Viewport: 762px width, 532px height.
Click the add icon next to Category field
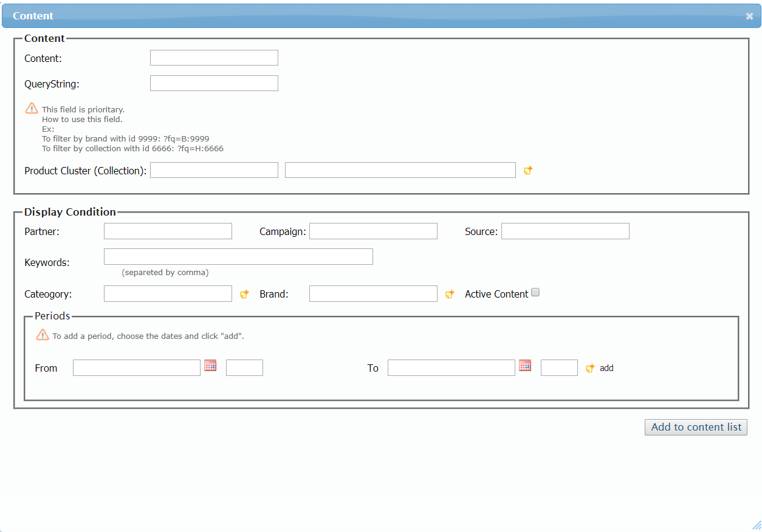click(x=244, y=294)
